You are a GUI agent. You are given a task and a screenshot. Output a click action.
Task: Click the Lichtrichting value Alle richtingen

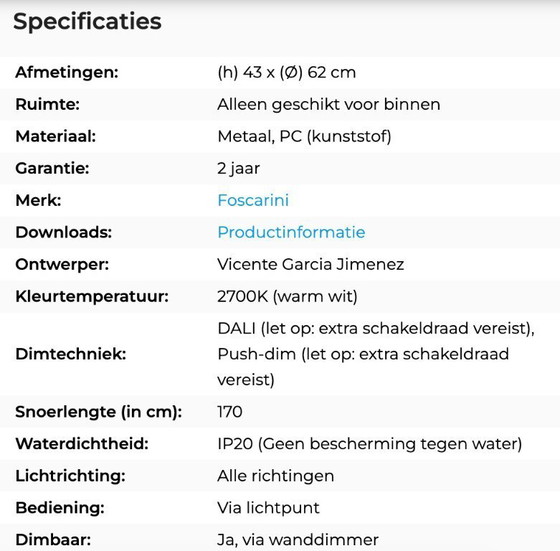click(276, 476)
